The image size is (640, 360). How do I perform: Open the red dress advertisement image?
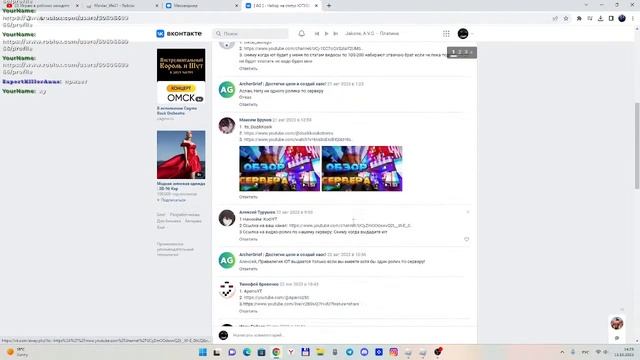click(x=181, y=155)
